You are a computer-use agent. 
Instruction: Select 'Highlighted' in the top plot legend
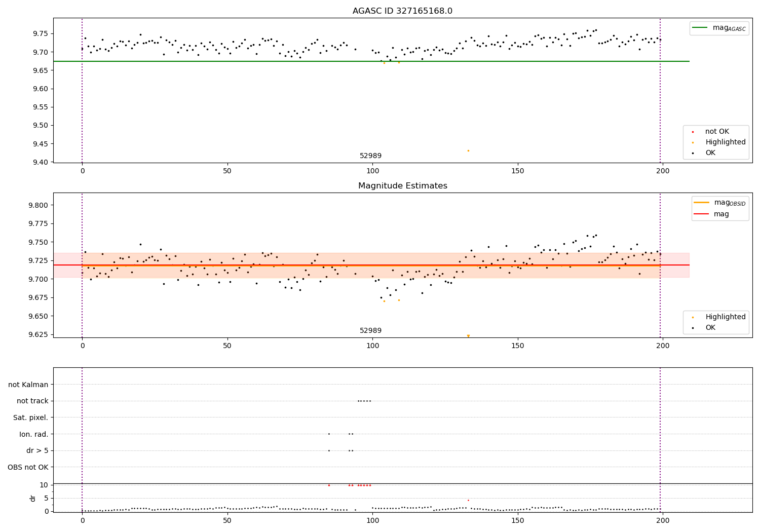click(x=725, y=142)
